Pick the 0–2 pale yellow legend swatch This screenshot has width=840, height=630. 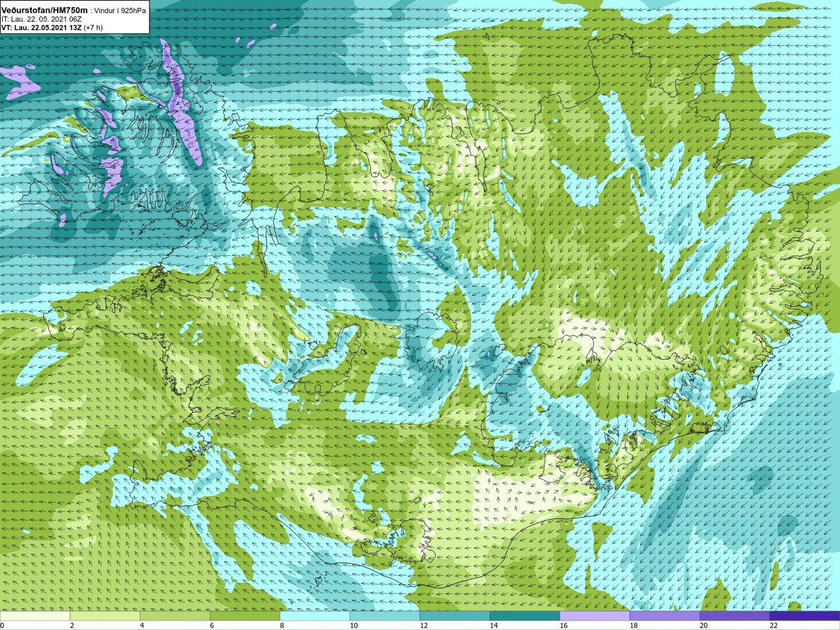35,616
